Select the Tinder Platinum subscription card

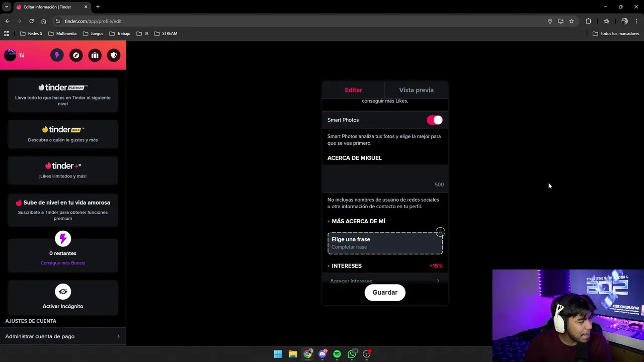tap(63, 95)
